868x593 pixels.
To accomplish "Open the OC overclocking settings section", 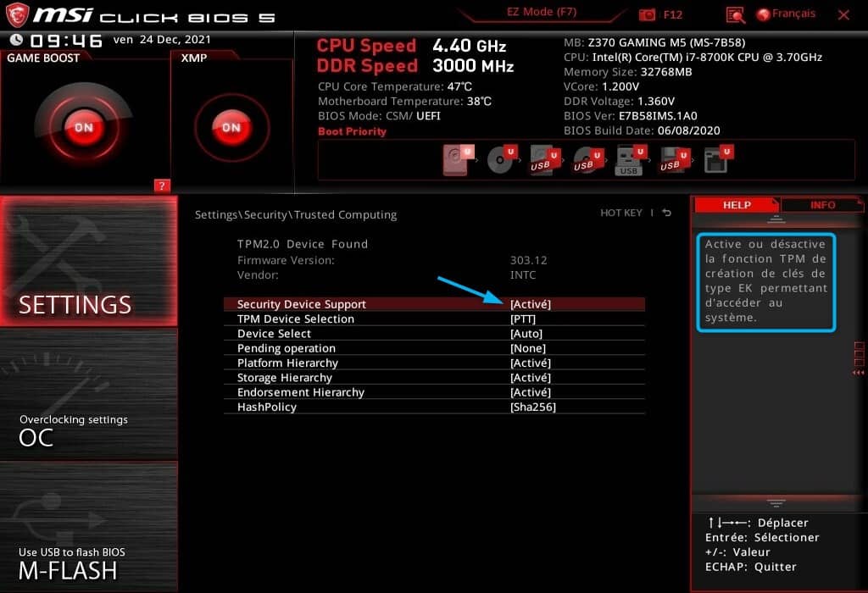I will coord(89,395).
